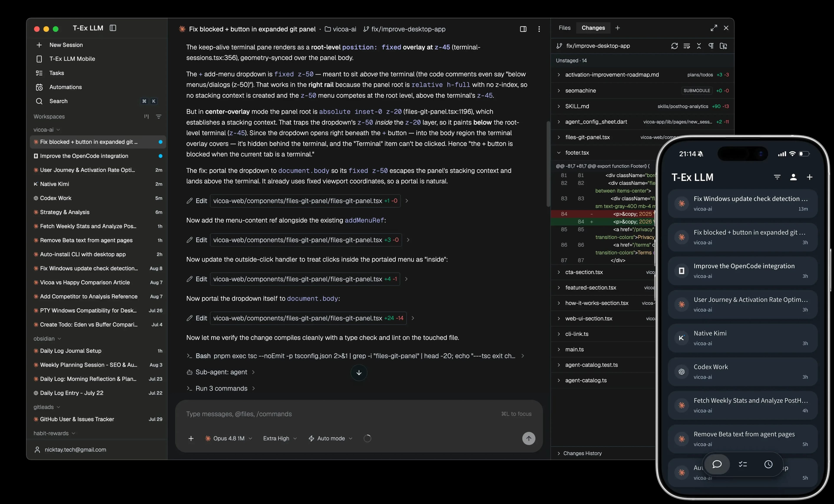Expand the changes panel to fullscreen

[x=713, y=28]
